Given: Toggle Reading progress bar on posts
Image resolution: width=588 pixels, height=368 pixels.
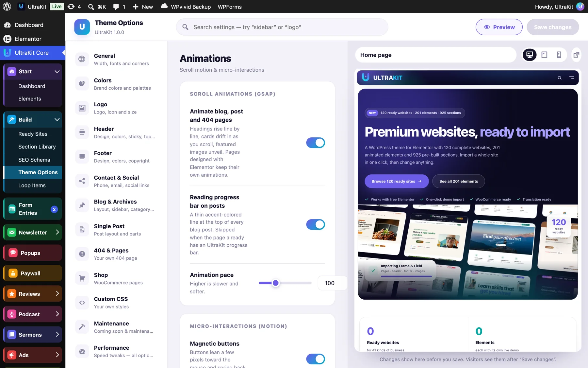Looking at the screenshot, I should coord(316,224).
